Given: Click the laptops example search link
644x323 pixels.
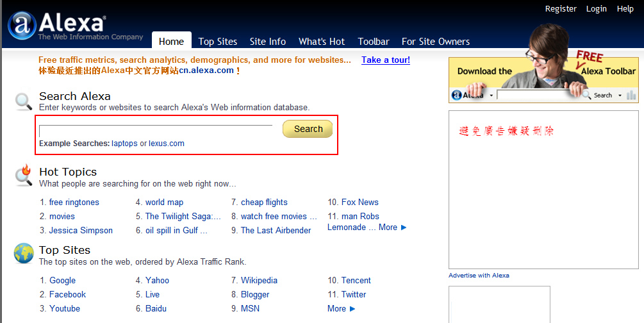Looking at the screenshot, I should tap(124, 144).
